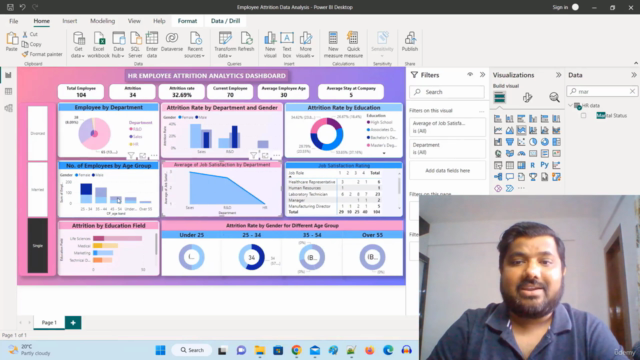Collapse the HR data table tree
The image size is (640, 360).
tap(570, 105)
